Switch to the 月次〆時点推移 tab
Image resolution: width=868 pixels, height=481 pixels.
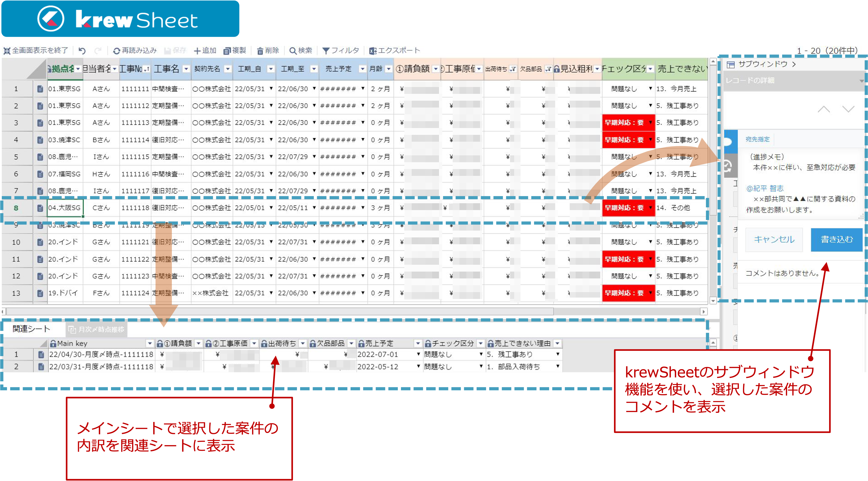click(x=96, y=329)
